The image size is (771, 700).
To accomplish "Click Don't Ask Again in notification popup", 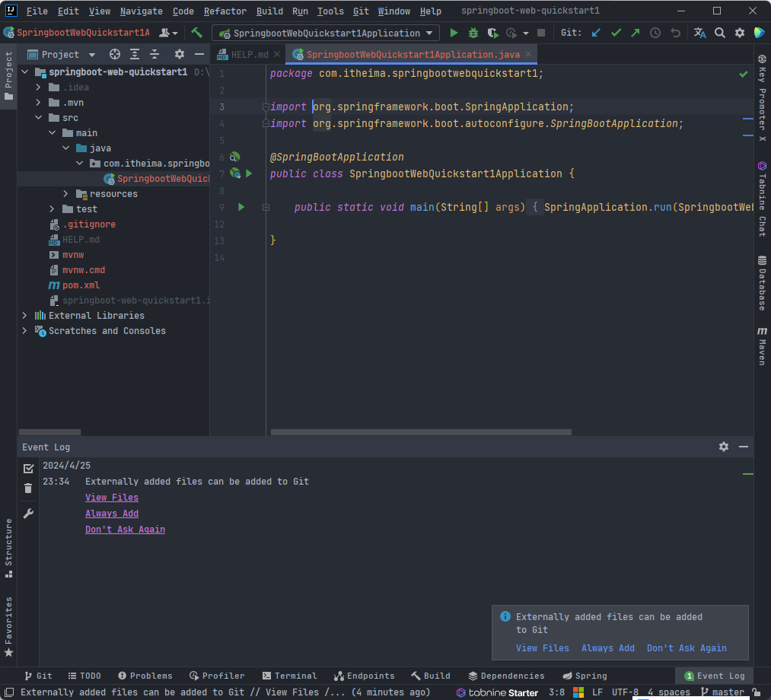I will (x=687, y=648).
